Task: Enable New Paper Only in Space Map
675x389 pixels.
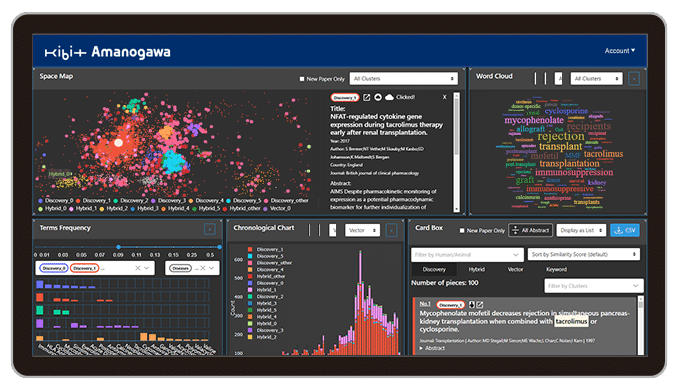Action: (302, 79)
